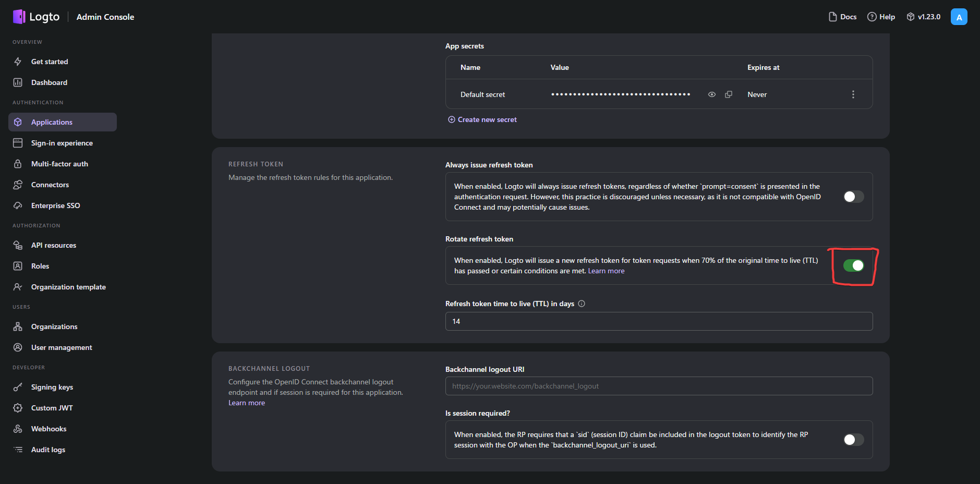Open the Default secret three-dot menu

click(x=853, y=94)
